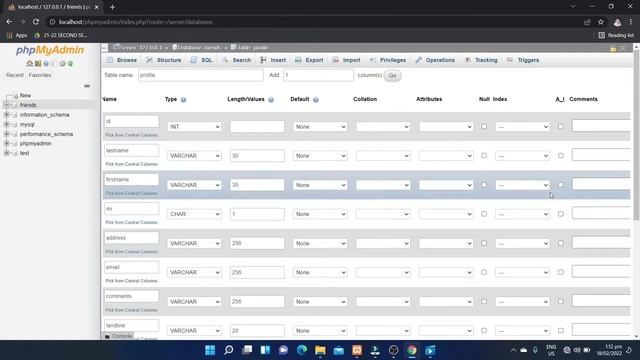This screenshot has height=360, width=640.
Task: Click the Tracking tab icon
Action: tap(468, 60)
